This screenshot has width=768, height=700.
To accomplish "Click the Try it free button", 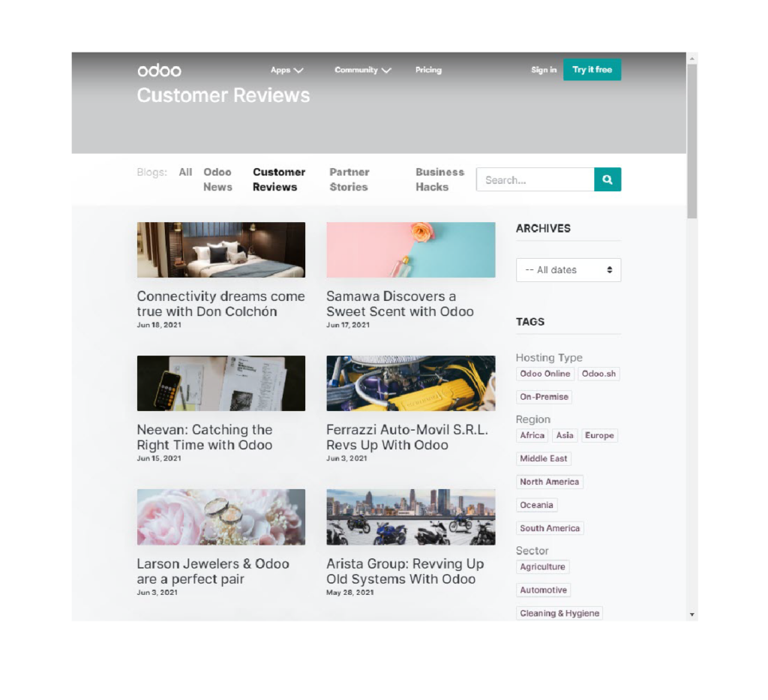I will point(592,70).
